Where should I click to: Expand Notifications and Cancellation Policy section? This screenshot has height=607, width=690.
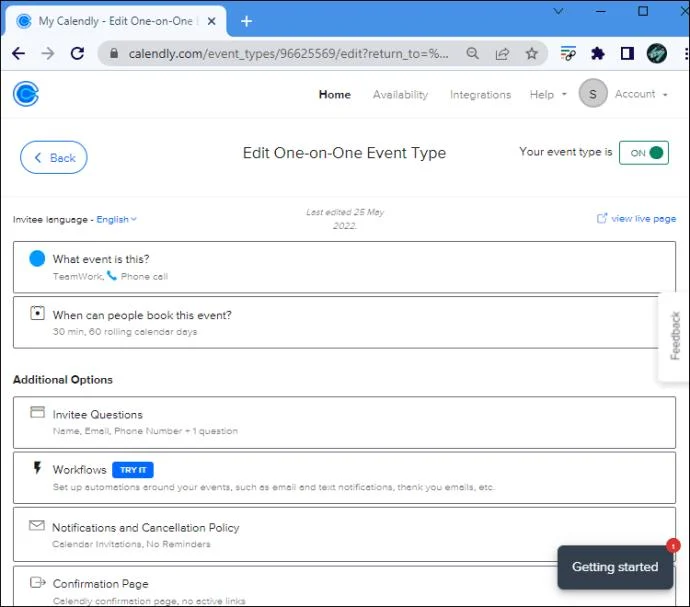345,534
